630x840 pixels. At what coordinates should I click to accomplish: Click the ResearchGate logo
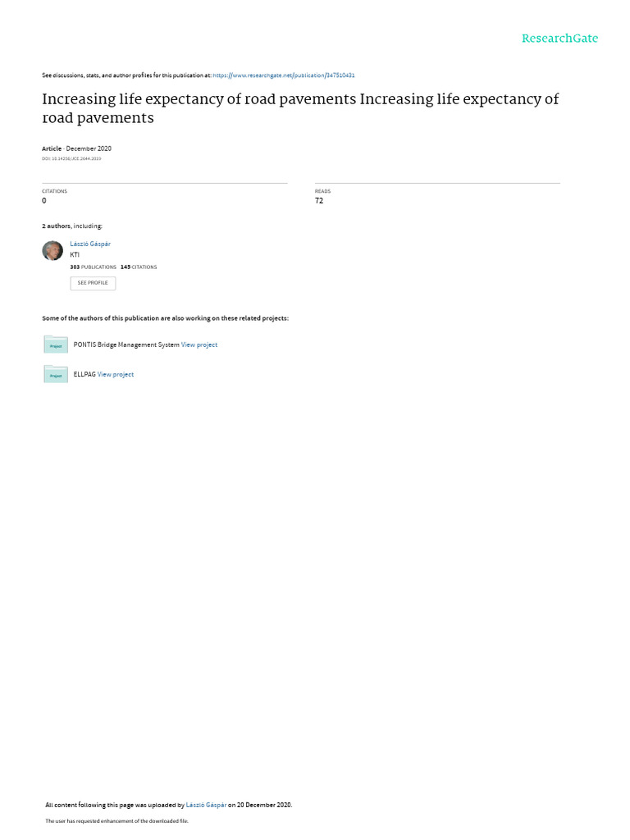click(559, 39)
